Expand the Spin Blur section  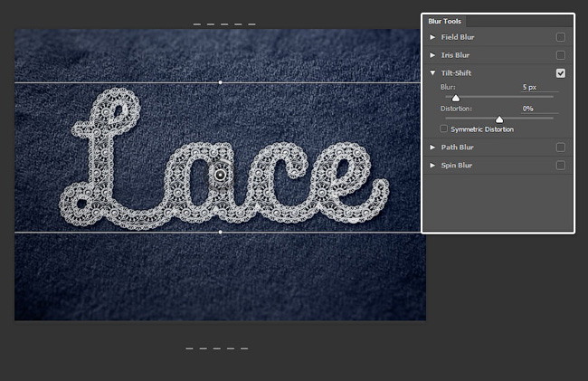click(432, 166)
